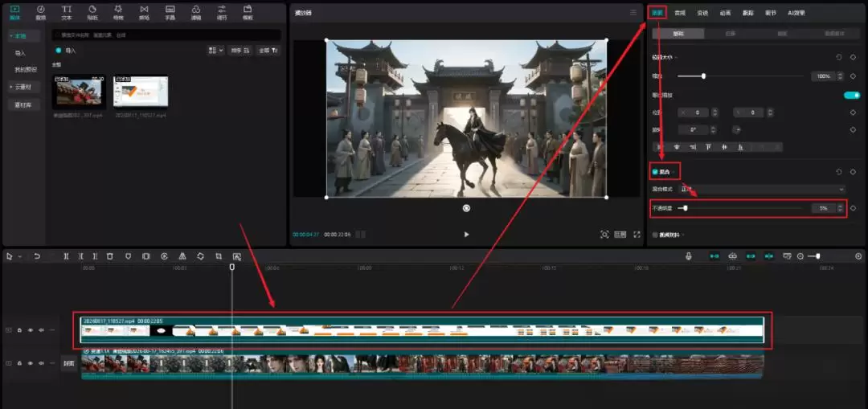Switch to the AI effects tab
This screenshot has width=868, height=409.
coord(796,13)
